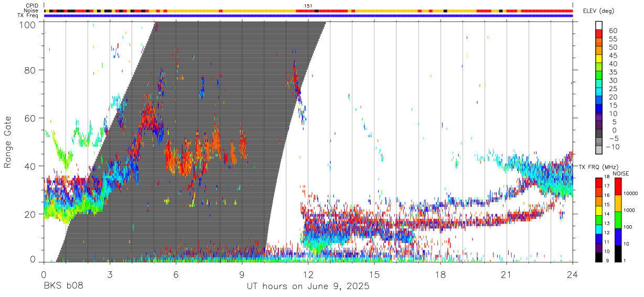
Task: Click the "TX Freq" row label
Action: (28, 16)
